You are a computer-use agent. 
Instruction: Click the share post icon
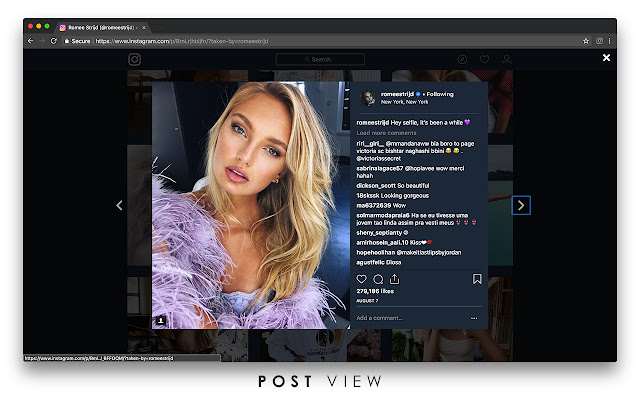pyautogui.click(x=394, y=279)
